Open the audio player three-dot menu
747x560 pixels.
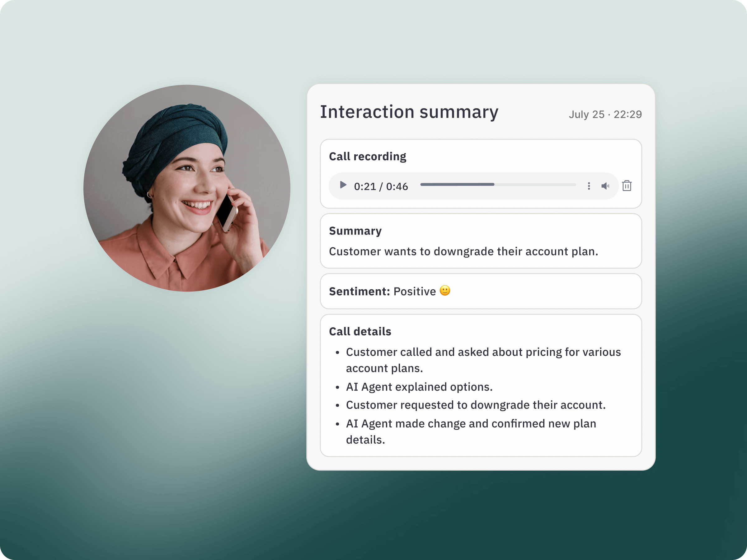(589, 186)
